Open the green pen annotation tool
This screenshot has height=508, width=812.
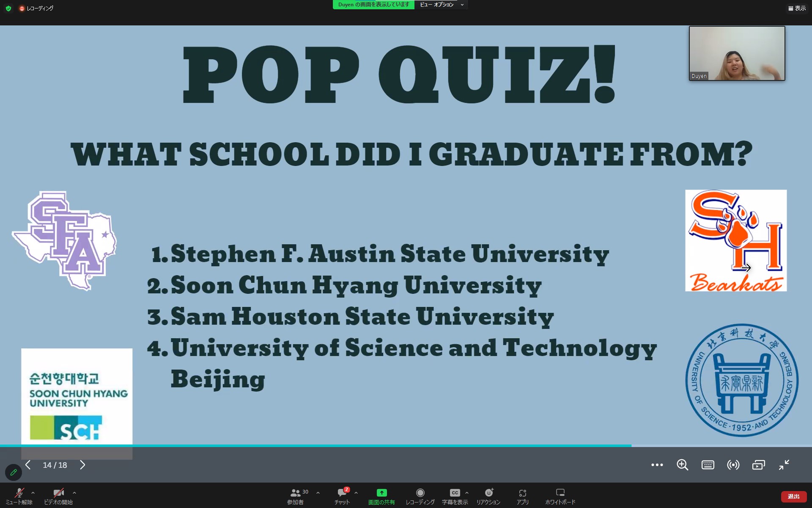click(x=14, y=472)
